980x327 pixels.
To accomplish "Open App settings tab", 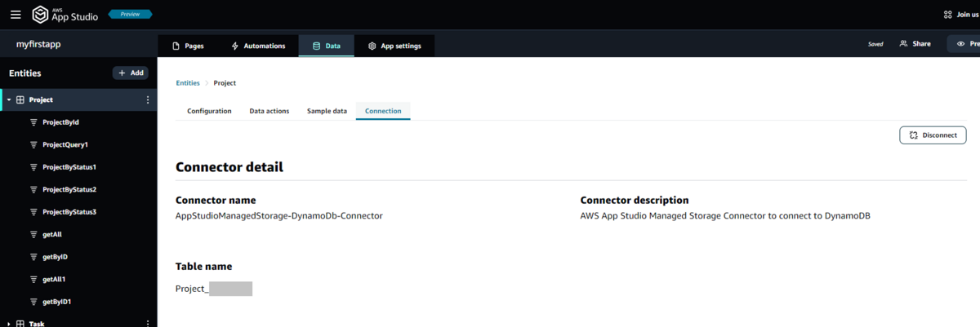I will 394,46.
